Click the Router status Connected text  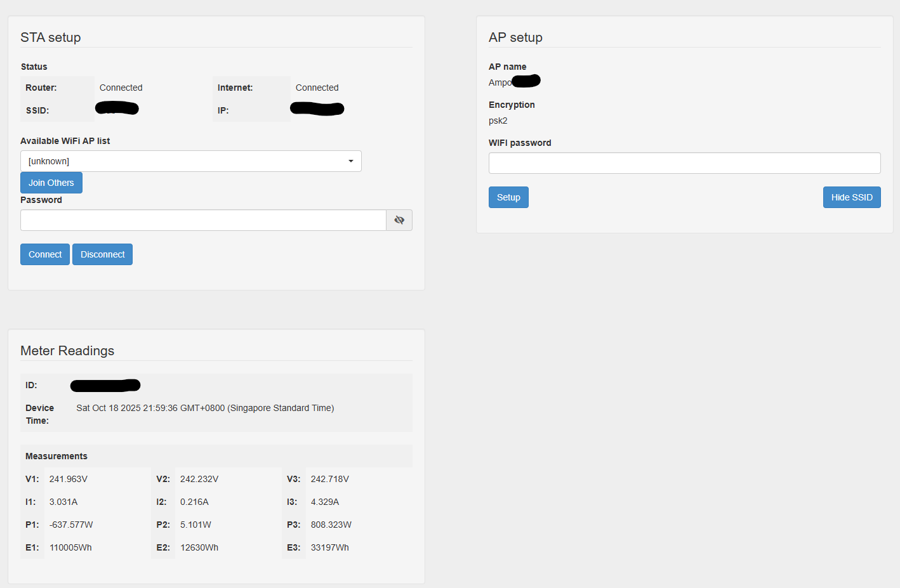point(121,88)
